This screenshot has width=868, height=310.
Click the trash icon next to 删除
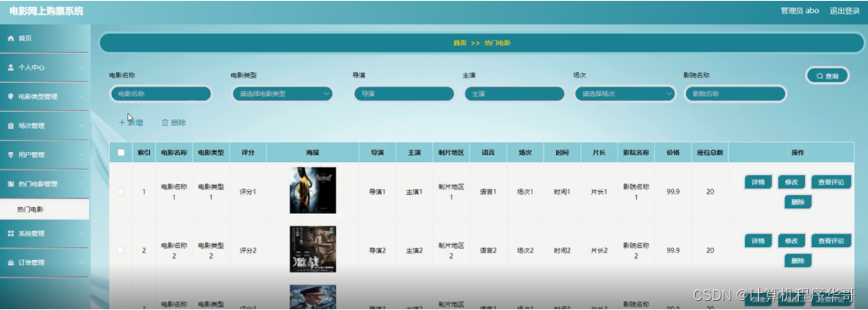pyautogui.click(x=164, y=123)
